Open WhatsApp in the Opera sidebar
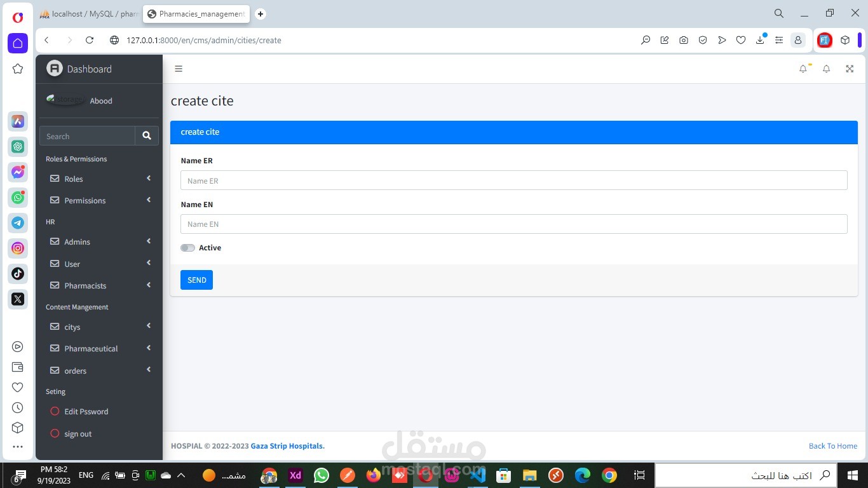Viewport: 868px width, 488px height. click(x=18, y=198)
